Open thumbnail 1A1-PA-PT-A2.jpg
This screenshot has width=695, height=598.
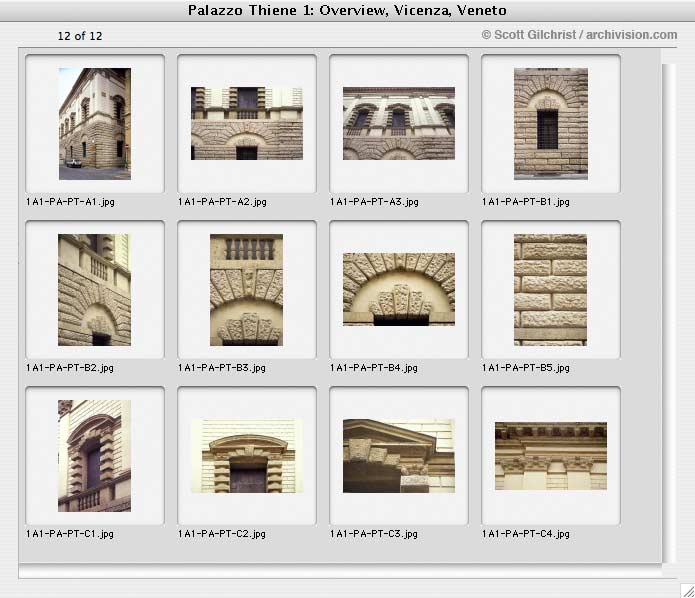(247, 123)
